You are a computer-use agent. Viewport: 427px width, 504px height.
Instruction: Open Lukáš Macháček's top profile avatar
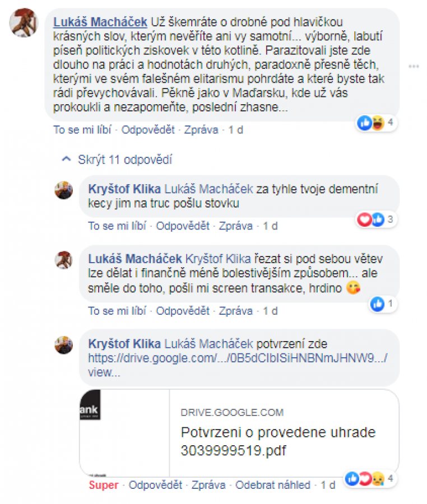pyautogui.click(x=24, y=22)
